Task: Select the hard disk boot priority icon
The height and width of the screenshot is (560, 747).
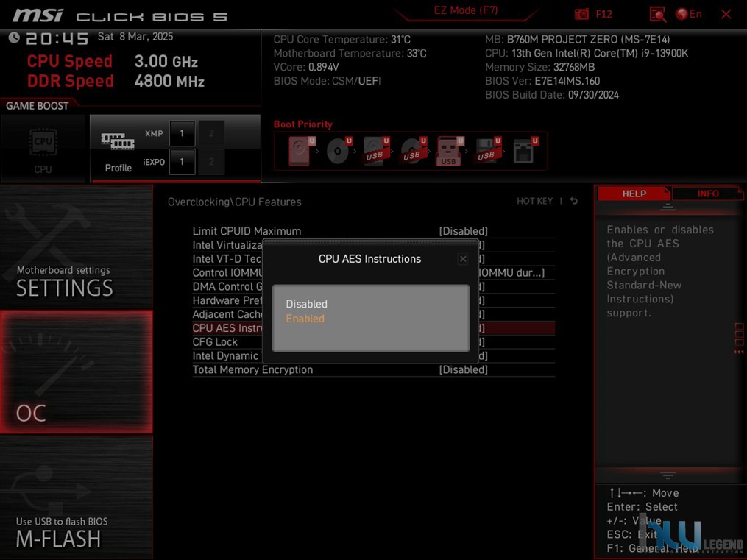Action: [x=301, y=150]
